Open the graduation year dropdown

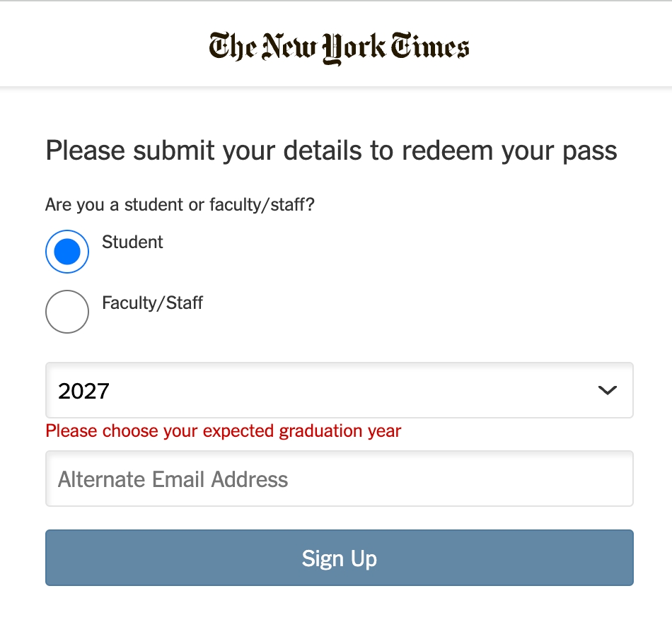pyautogui.click(x=339, y=390)
